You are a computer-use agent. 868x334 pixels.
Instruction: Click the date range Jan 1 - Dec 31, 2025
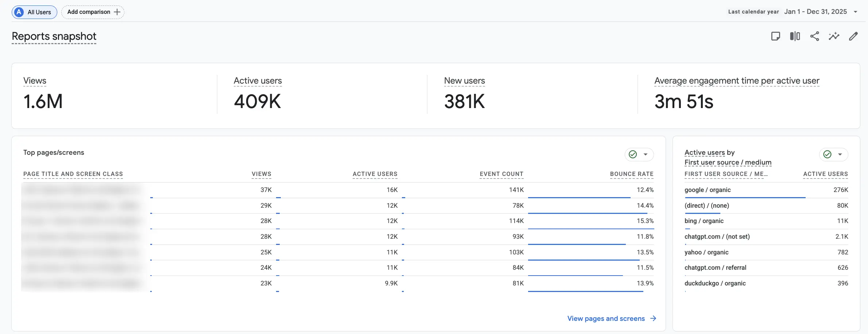(815, 12)
